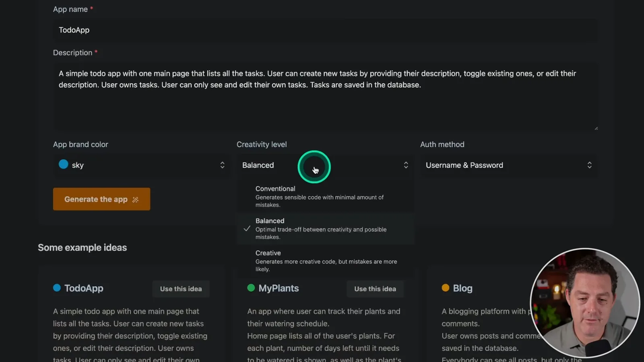Click the Description textarea resize handle
This screenshot has width=644, height=362.
[x=596, y=128]
